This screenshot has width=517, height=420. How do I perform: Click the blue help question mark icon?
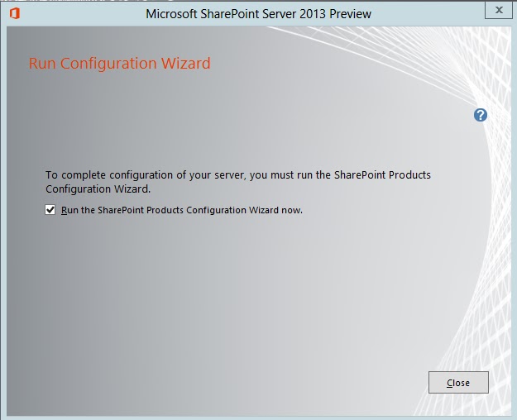[x=481, y=115]
